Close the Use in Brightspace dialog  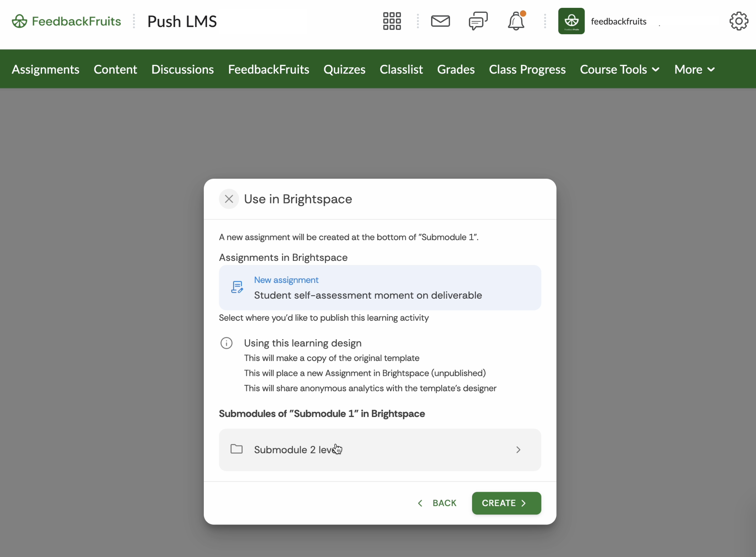[229, 199]
